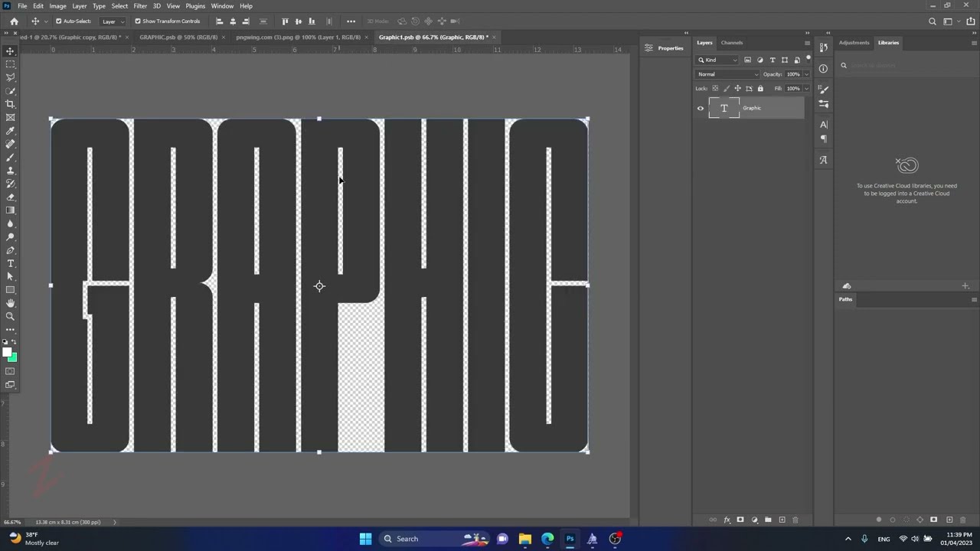
Task: Open the Filter menu
Action: (140, 6)
